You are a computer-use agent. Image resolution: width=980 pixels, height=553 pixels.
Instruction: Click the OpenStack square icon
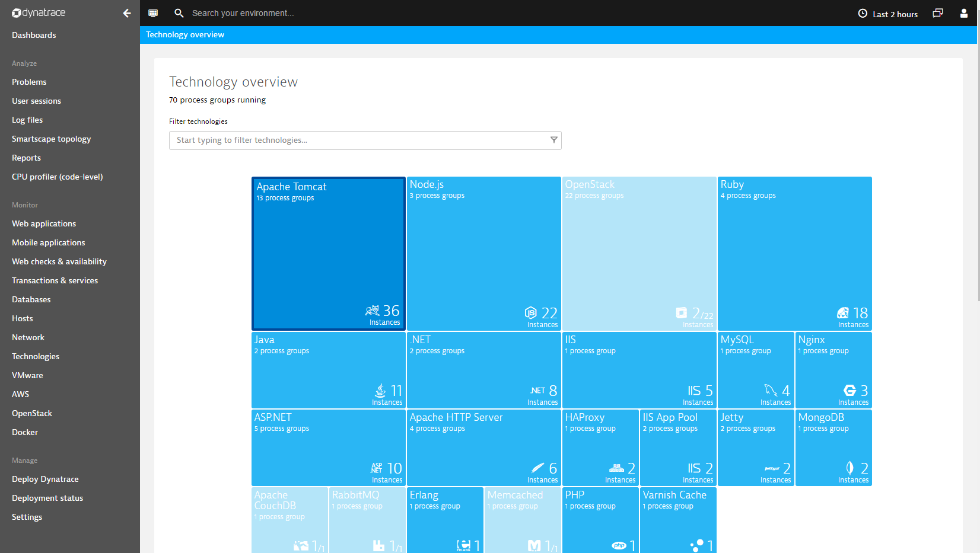[682, 312]
